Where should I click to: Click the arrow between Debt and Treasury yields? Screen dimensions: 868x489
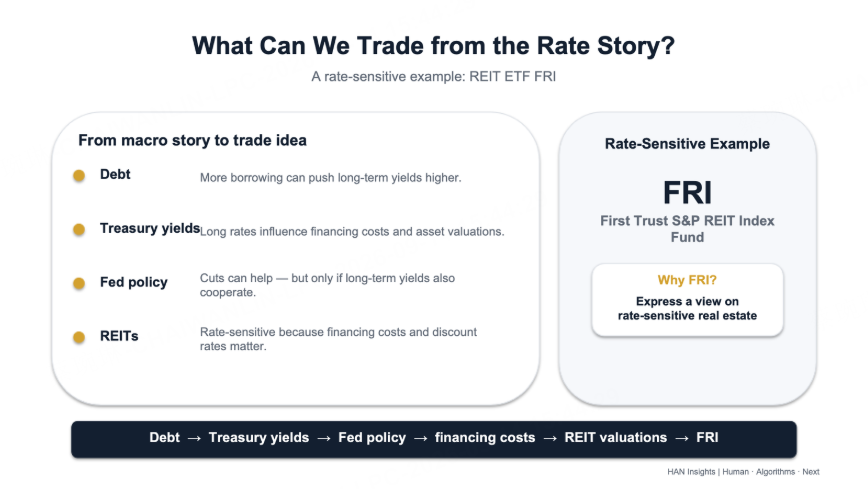click(x=194, y=438)
